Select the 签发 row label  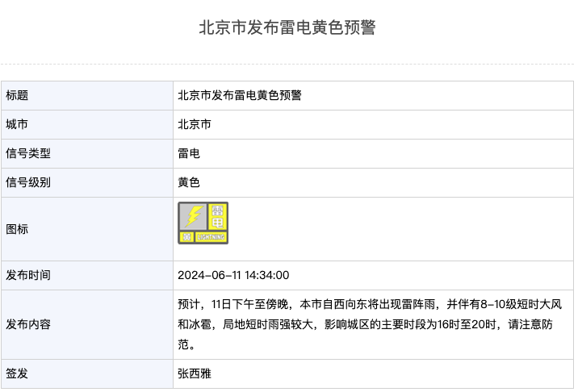(17, 373)
